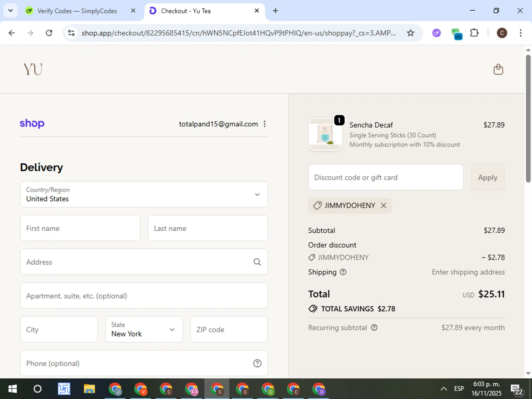
Task: Open the blue maze app in taskbar
Action: coord(64,389)
